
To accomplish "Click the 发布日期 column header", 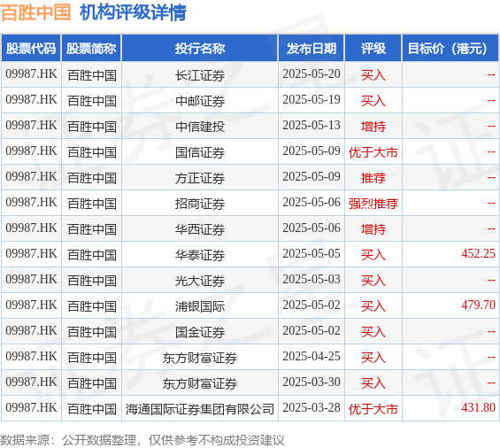I will pos(312,49).
